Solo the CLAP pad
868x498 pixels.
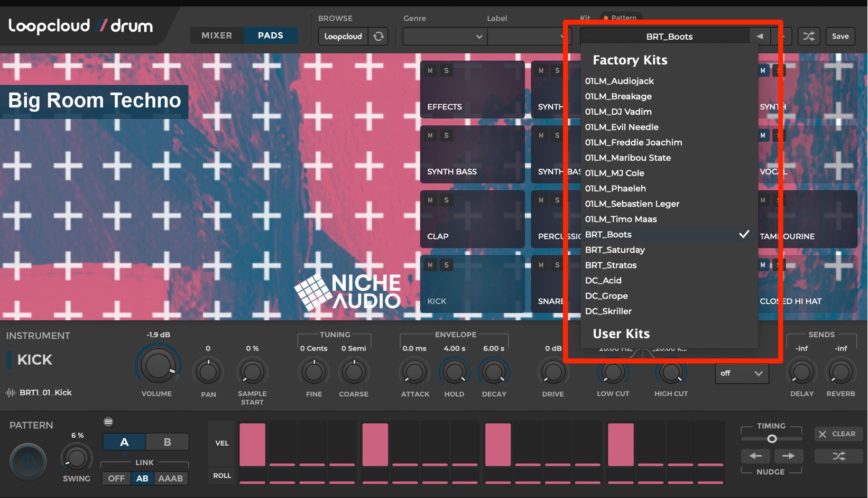click(x=447, y=200)
